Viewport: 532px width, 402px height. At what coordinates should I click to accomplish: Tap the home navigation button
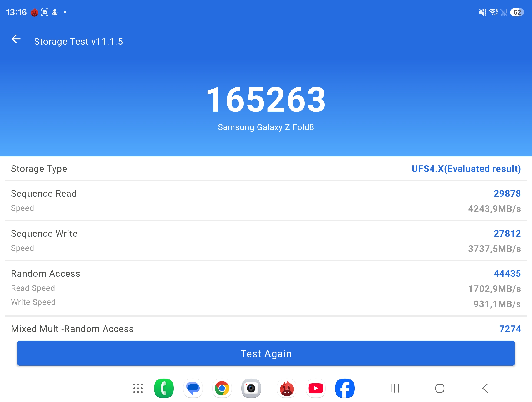440,388
